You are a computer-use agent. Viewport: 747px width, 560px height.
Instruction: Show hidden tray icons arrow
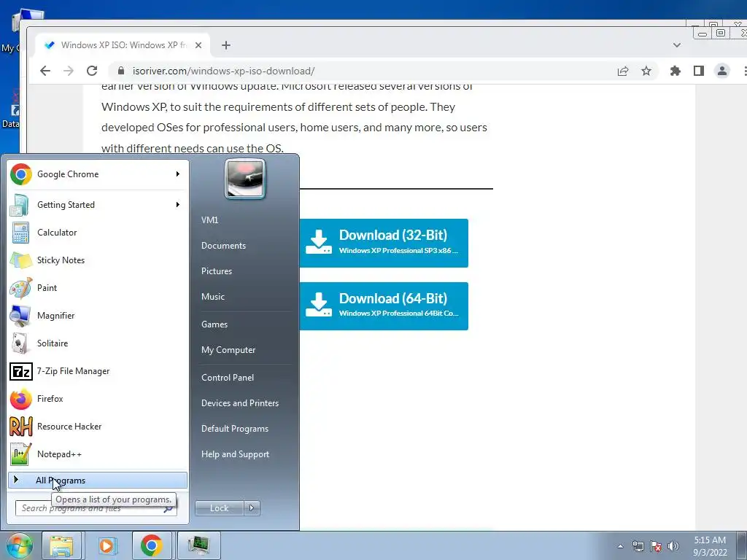pos(620,546)
